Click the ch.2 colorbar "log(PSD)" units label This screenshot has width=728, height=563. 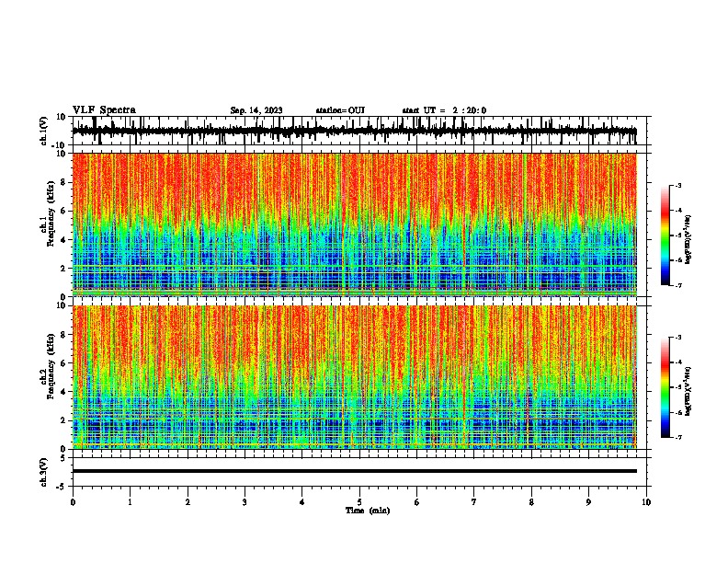(x=688, y=391)
